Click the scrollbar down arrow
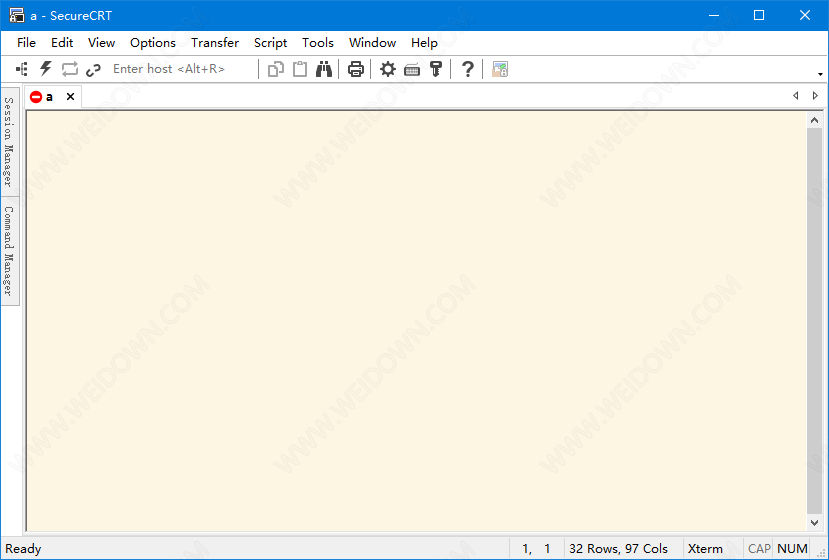The image size is (829, 560). [x=814, y=522]
